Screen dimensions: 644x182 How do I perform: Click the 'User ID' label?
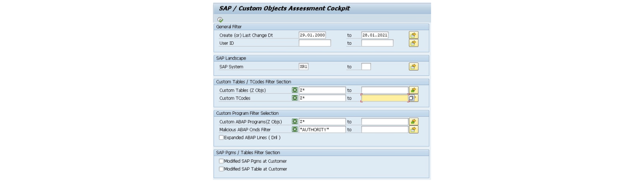pyautogui.click(x=227, y=43)
